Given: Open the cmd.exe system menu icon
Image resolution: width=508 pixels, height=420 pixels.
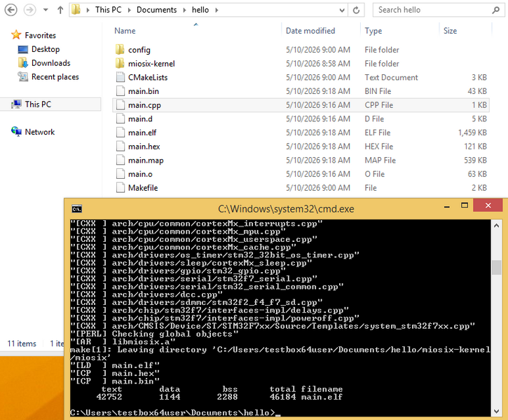Looking at the screenshot, I should coord(77,209).
